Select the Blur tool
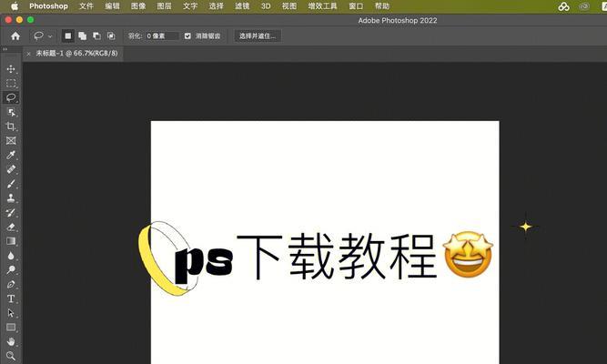Image resolution: width=607 pixels, height=364 pixels. 11,256
